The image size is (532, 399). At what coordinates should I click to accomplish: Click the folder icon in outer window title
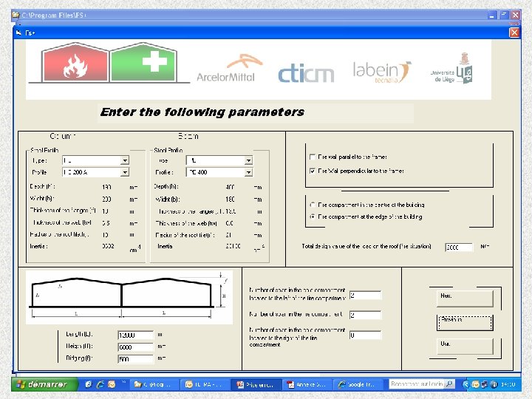[x=16, y=15]
